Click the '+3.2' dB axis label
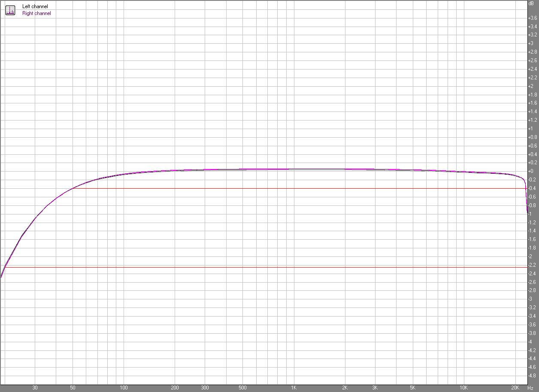Screen dimensions: 539x392 pyautogui.click(x=532, y=35)
